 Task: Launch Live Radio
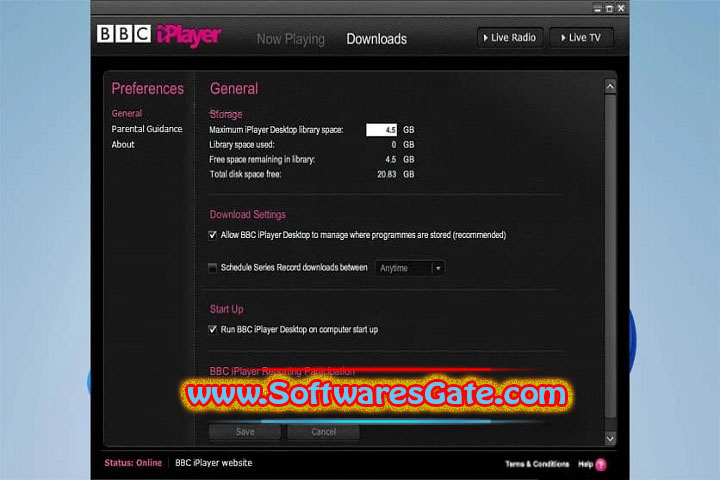[510, 38]
